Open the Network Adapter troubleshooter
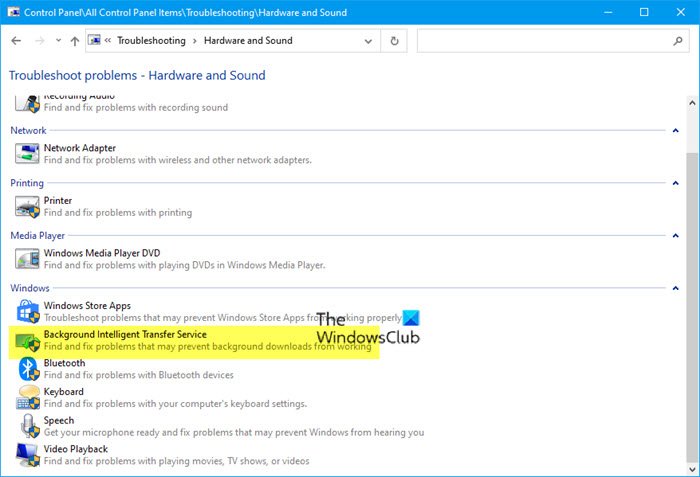700x477 pixels. [79, 148]
